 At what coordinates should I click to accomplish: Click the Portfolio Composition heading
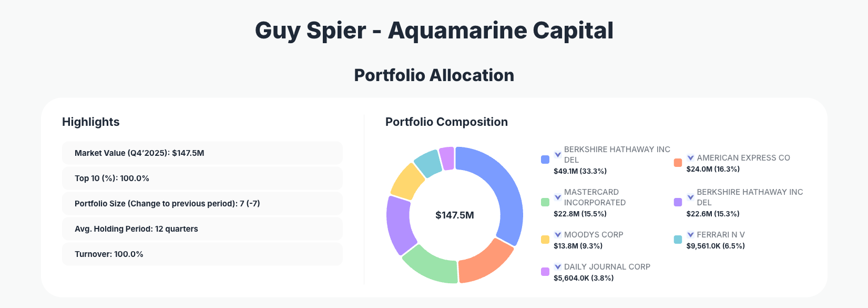[x=446, y=122]
